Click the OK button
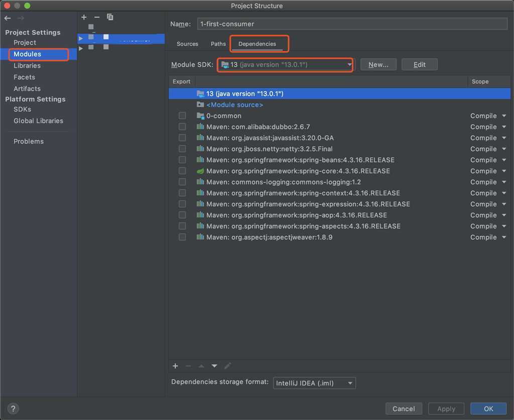The height and width of the screenshot is (420, 514). pyautogui.click(x=488, y=408)
